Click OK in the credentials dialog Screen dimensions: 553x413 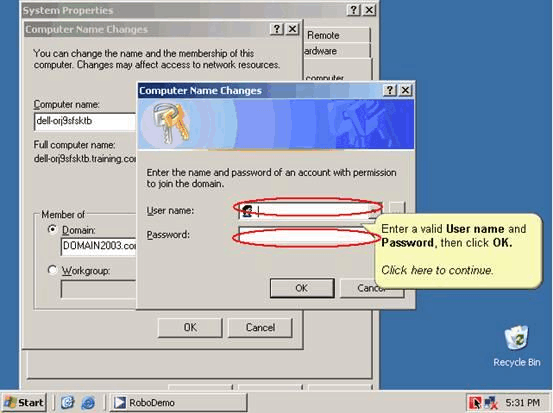(302, 288)
